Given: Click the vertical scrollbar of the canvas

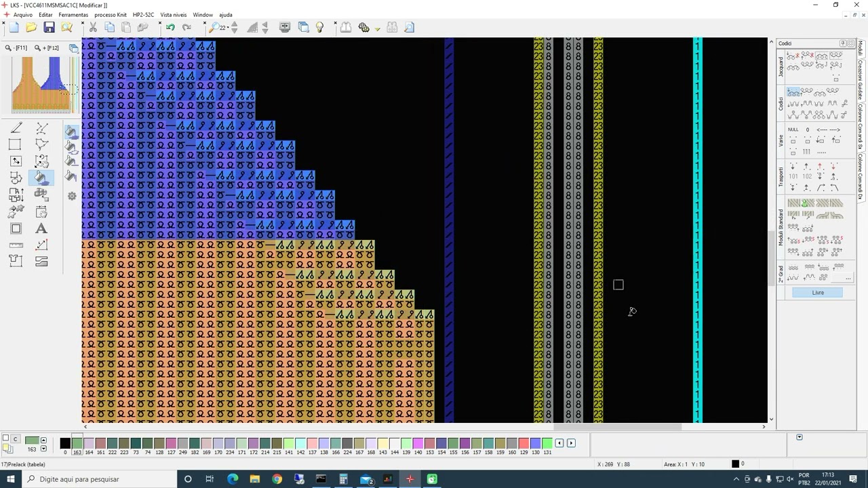Looking at the screenshot, I should click(x=771, y=258).
